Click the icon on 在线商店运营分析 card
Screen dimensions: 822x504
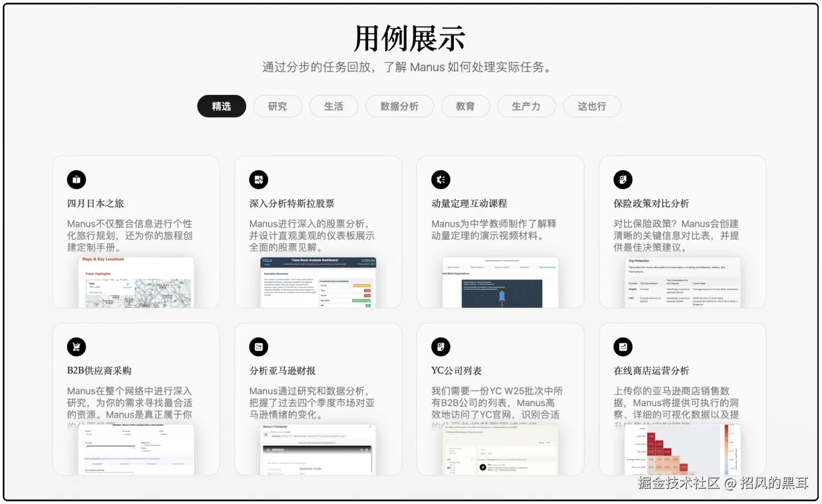tap(623, 347)
